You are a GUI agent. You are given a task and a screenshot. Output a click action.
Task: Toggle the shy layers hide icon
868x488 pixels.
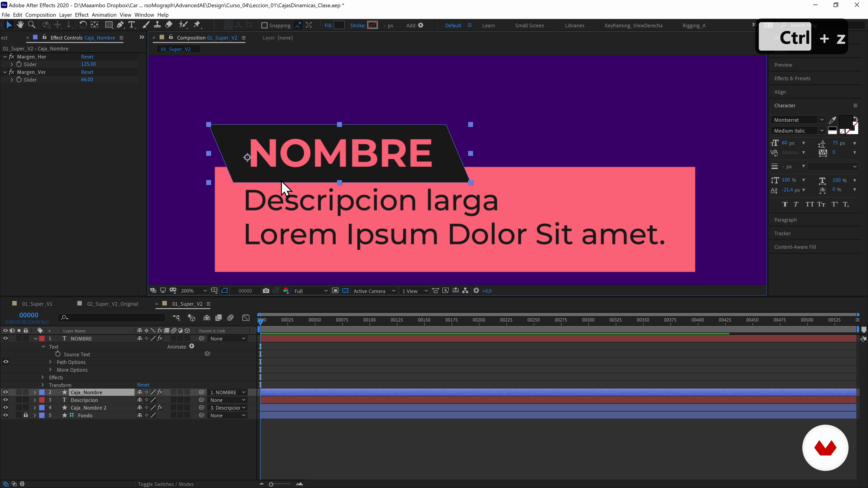click(x=207, y=318)
